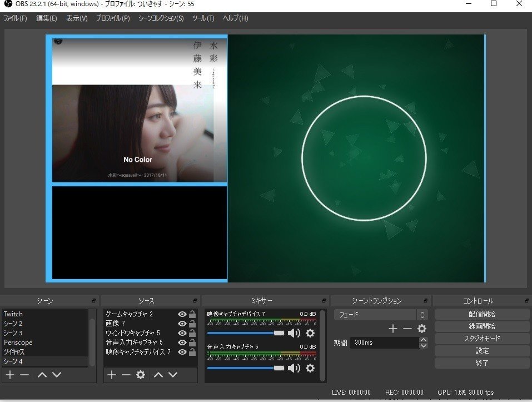
Task: Move source down with arrow icon
Action: 173,375
